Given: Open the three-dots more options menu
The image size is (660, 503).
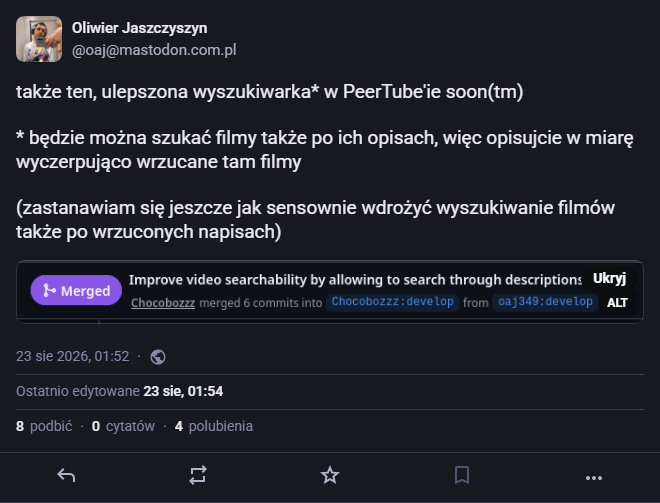Looking at the screenshot, I should coord(594,478).
